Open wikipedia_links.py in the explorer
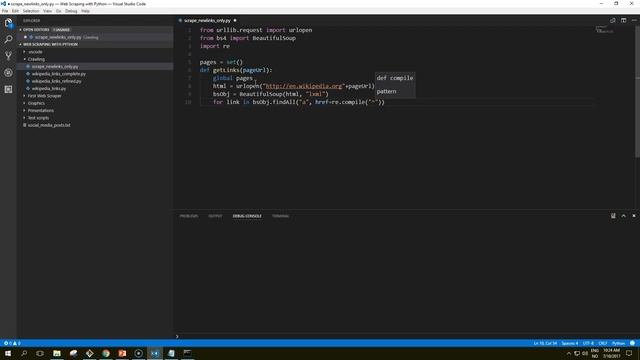 tap(49, 89)
